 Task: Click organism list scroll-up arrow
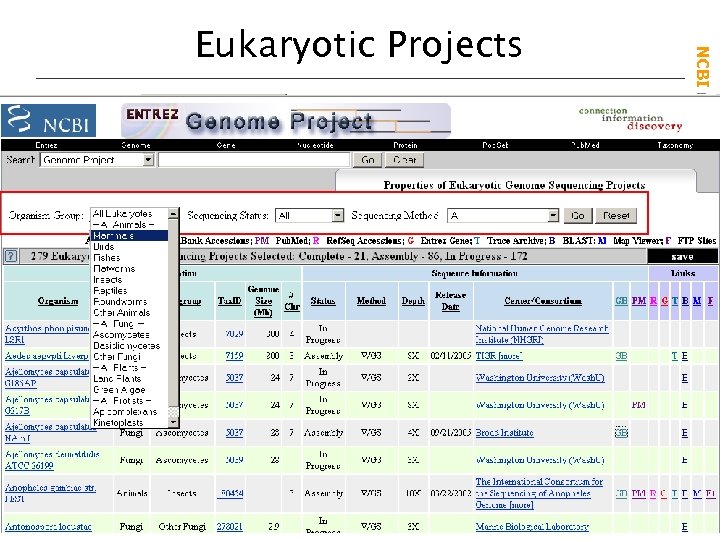click(x=173, y=214)
